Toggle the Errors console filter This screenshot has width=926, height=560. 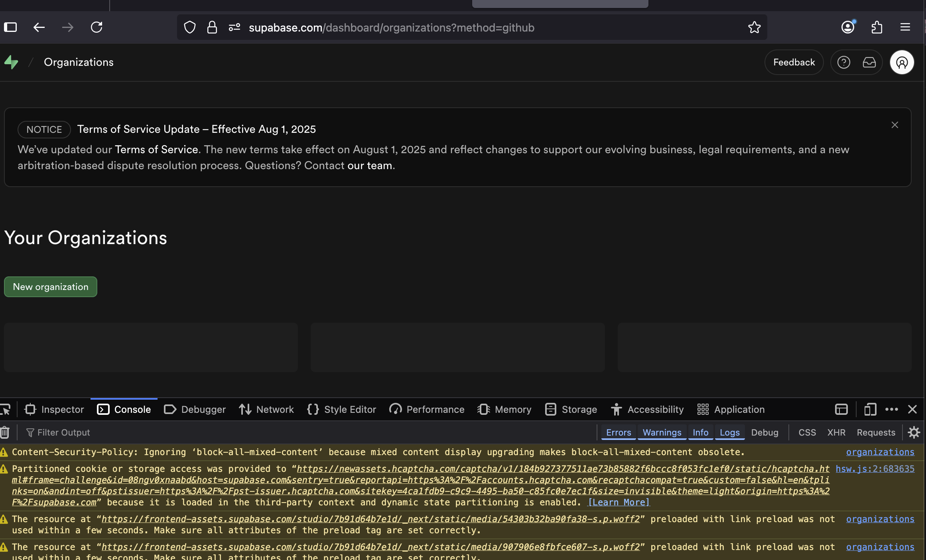tap(619, 432)
